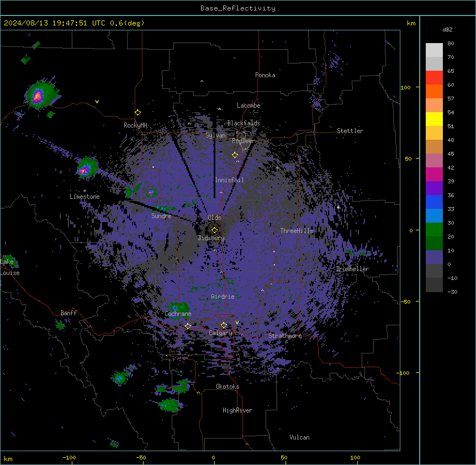Click the Limestone label

pos(84,197)
